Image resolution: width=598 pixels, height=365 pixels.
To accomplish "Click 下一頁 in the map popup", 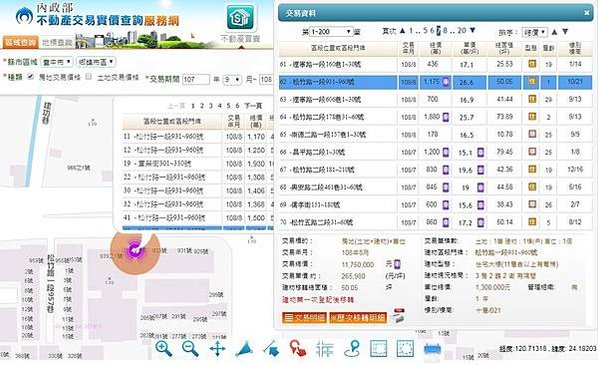I will (253, 106).
